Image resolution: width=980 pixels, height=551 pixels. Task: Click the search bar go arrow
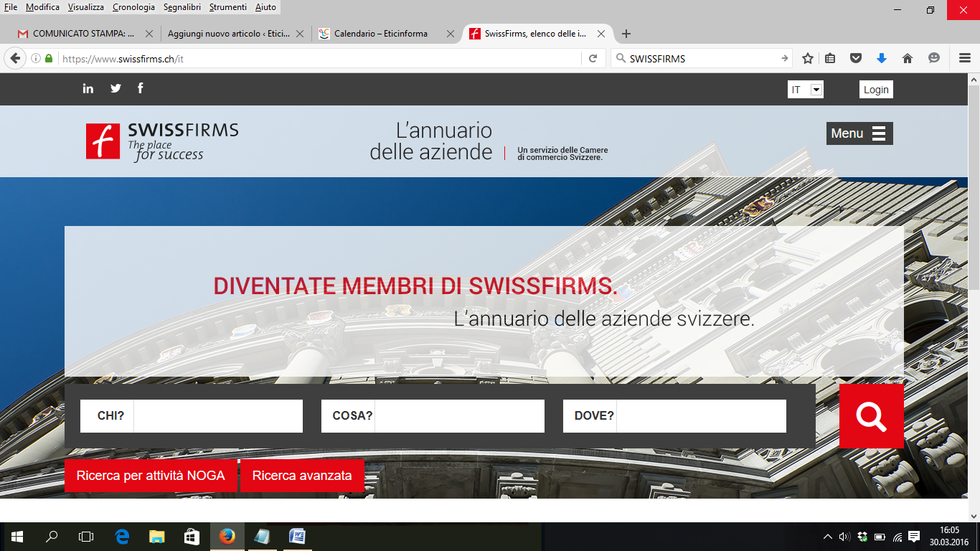tap(785, 59)
